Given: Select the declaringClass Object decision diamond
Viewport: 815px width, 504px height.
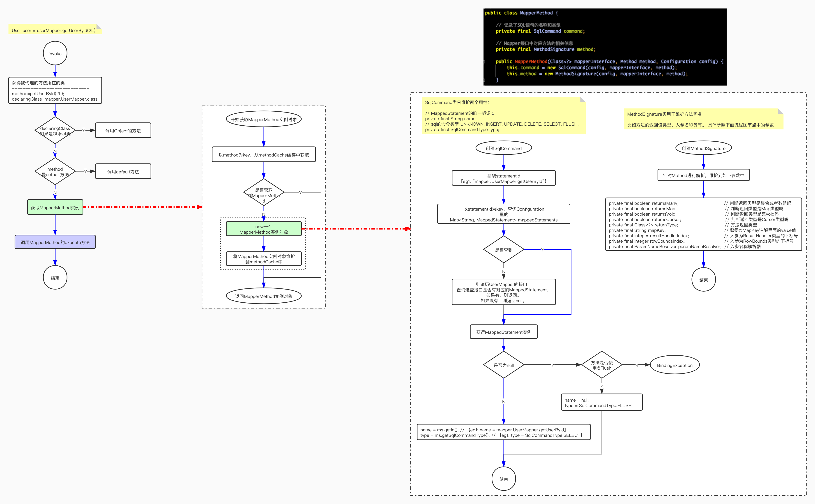Looking at the screenshot, I should click(x=55, y=131).
